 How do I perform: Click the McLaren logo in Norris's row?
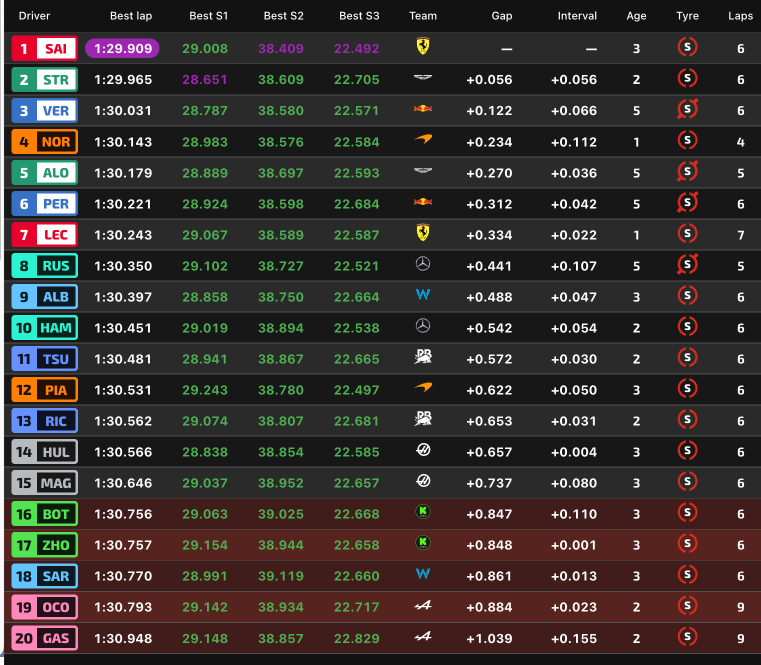click(422, 141)
